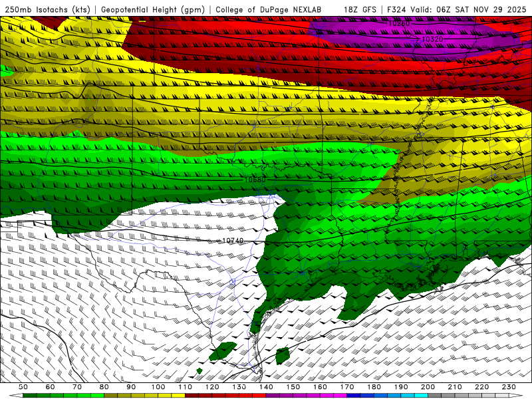This screenshot has width=532, height=399.
Task: Pick the dark gray legend swatch starting at 200 kts
Action: pos(435,396)
